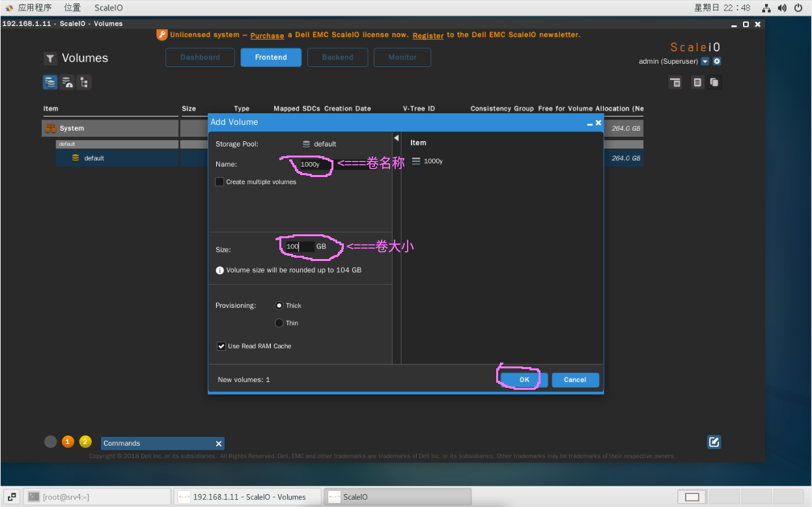Open the admin (Superuser) dropdown arrow
Screen dimensions: 812x507
click(x=705, y=61)
